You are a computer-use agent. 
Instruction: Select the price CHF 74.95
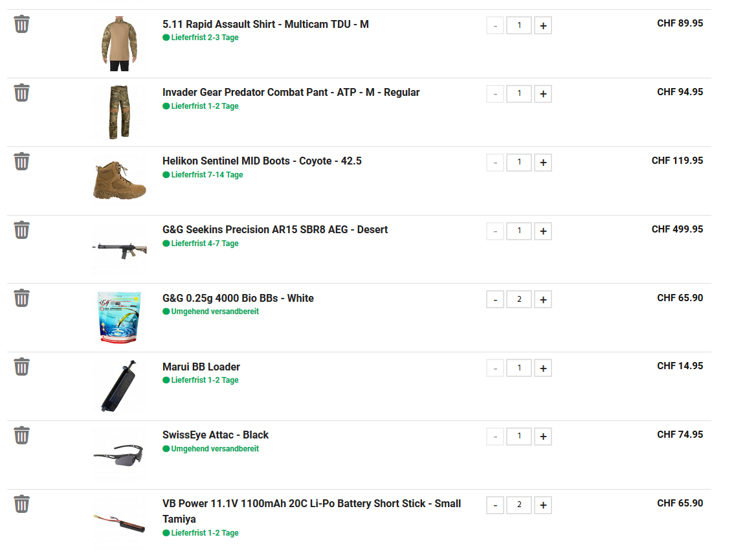click(x=680, y=435)
